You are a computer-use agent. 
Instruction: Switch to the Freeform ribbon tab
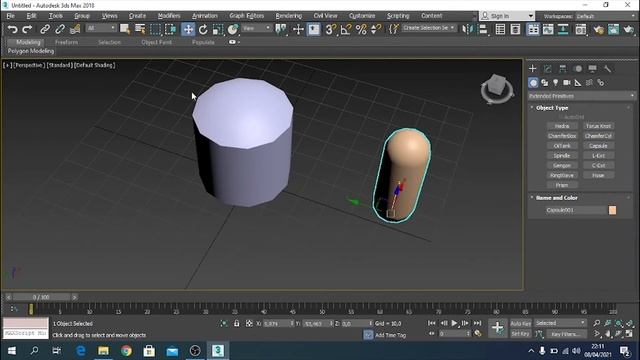[x=67, y=42]
